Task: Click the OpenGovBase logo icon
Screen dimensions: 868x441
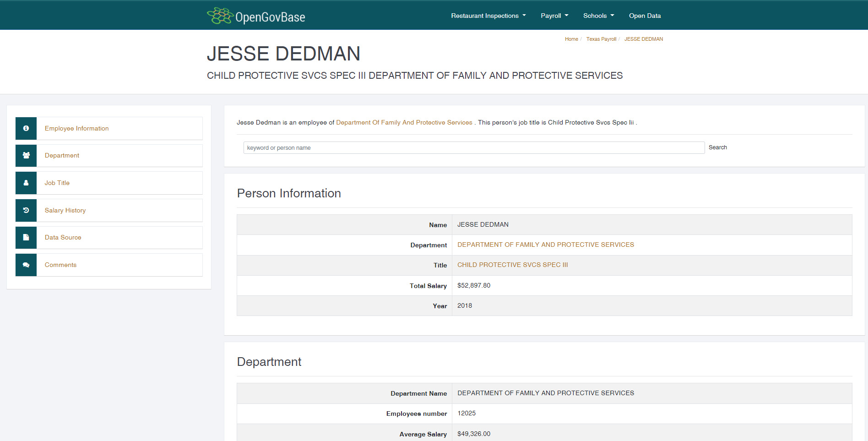Action: tap(220, 16)
